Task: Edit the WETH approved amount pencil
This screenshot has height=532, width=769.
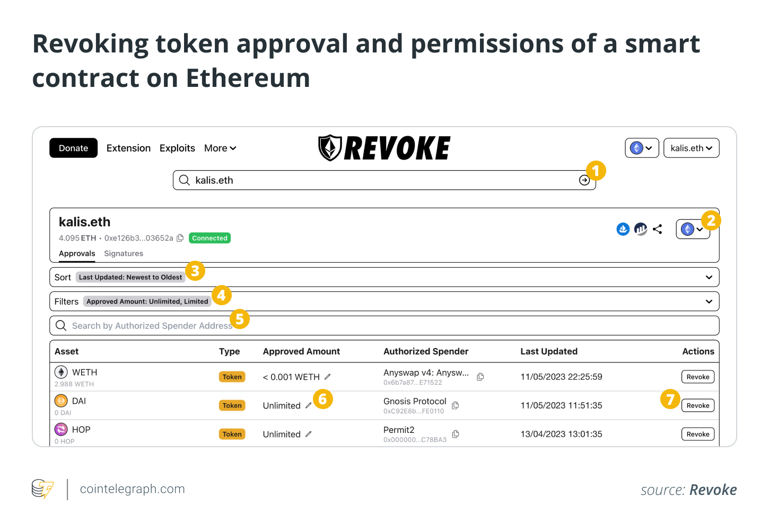Action: 328,377
